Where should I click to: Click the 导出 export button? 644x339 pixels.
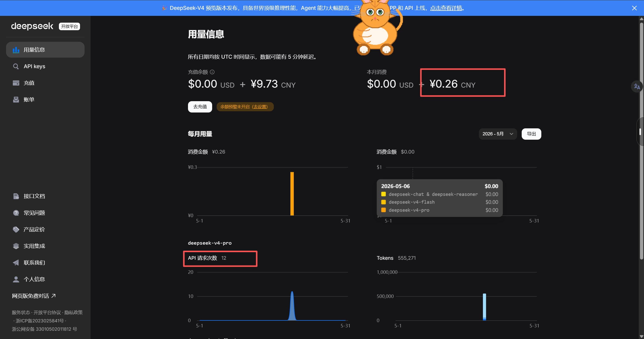pyautogui.click(x=531, y=134)
